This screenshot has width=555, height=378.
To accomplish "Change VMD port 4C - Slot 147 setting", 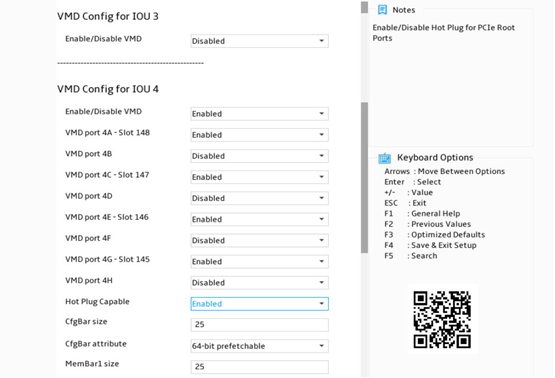I will pos(259,177).
